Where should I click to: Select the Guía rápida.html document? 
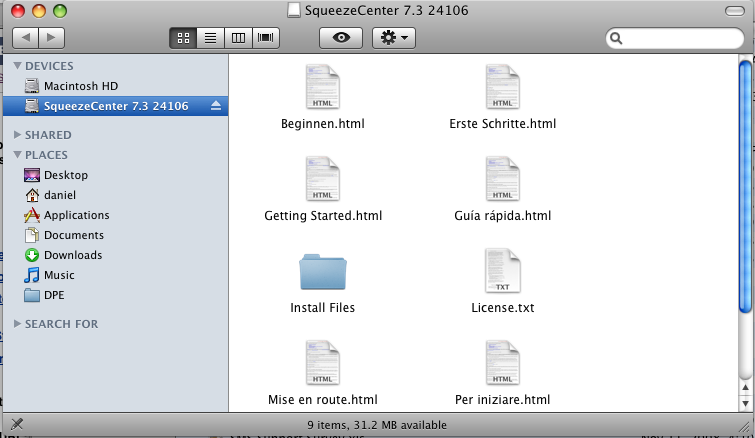click(502, 181)
